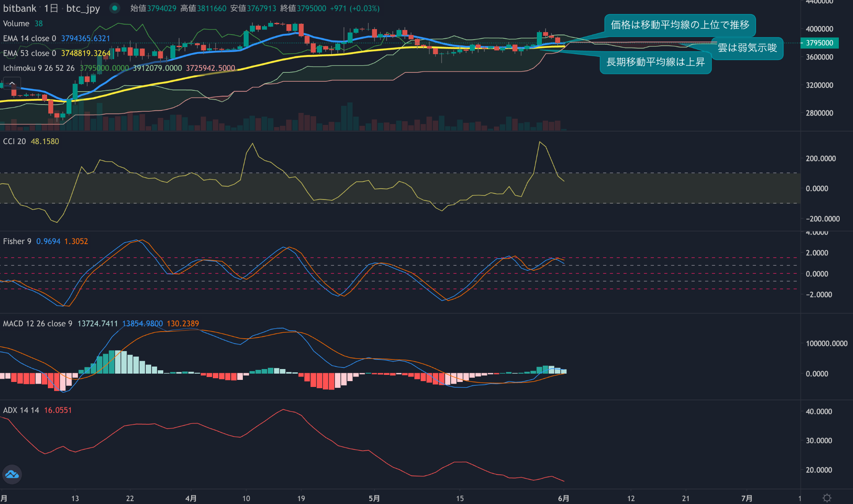Open the btc_jpy symbol title
The height and width of the screenshot is (504, 853).
(83, 8)
